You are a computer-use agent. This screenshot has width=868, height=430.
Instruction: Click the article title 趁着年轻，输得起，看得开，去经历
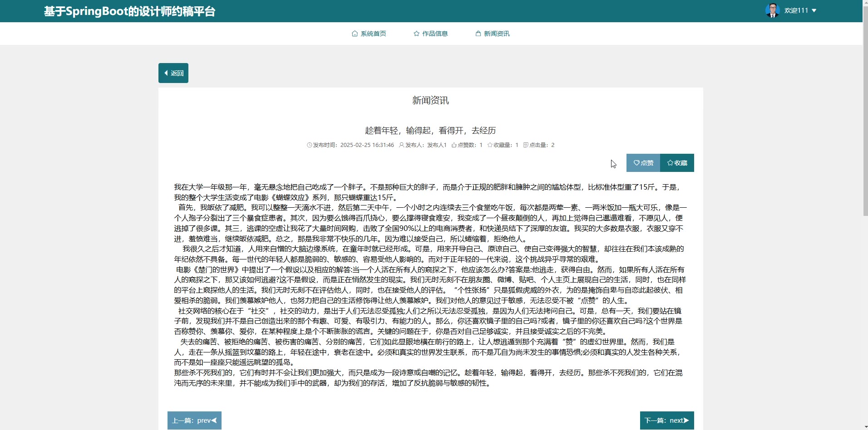point(430,131)
